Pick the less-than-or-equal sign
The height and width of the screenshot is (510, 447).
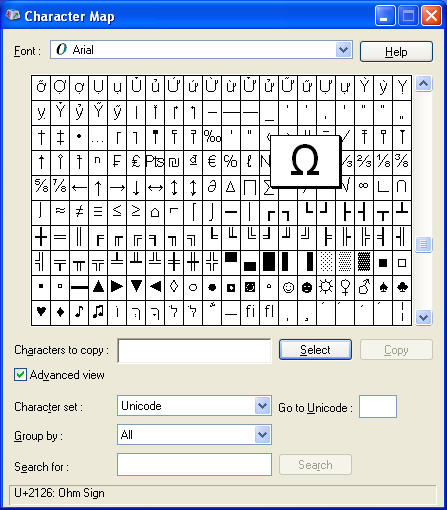117,213
